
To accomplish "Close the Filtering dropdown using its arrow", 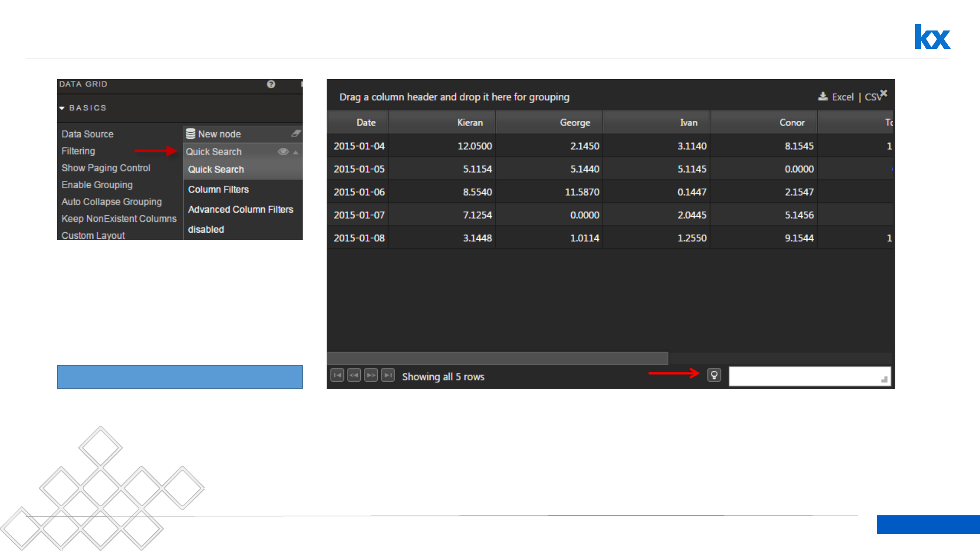I will click(296, 152).
